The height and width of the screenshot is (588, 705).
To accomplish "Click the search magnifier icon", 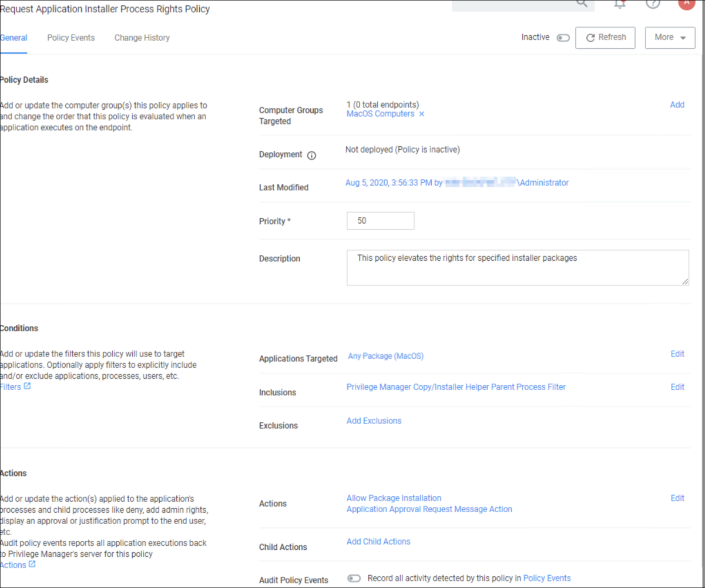I will click(582, 3).
